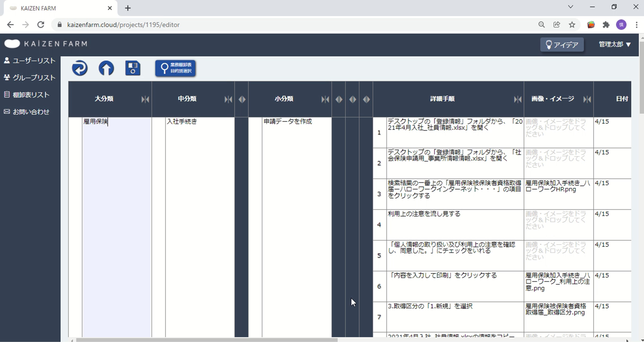This screenshot has height=342, width=644.
Task: Click step number 7 cell
Action: click(379, 317)
